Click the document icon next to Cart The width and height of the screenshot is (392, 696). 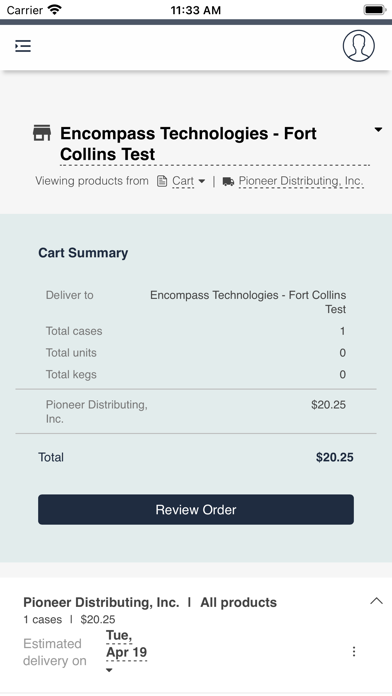tap(162, 181)
